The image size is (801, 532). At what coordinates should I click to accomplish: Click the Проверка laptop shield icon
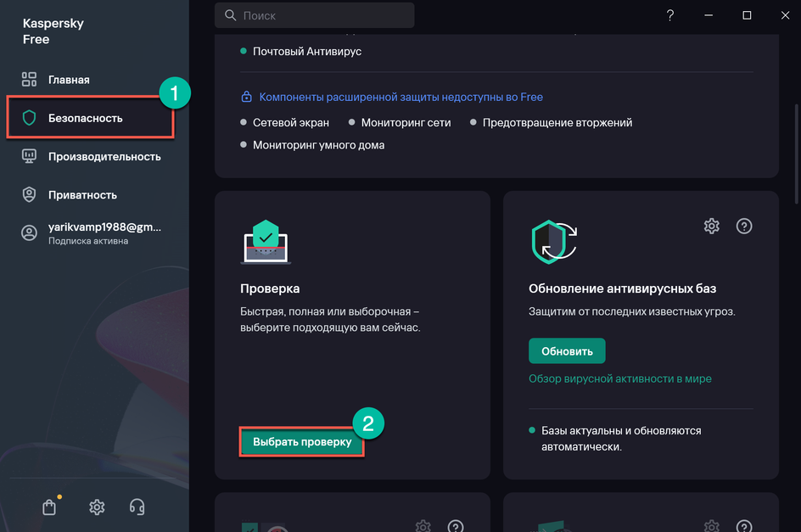(266, 242)
